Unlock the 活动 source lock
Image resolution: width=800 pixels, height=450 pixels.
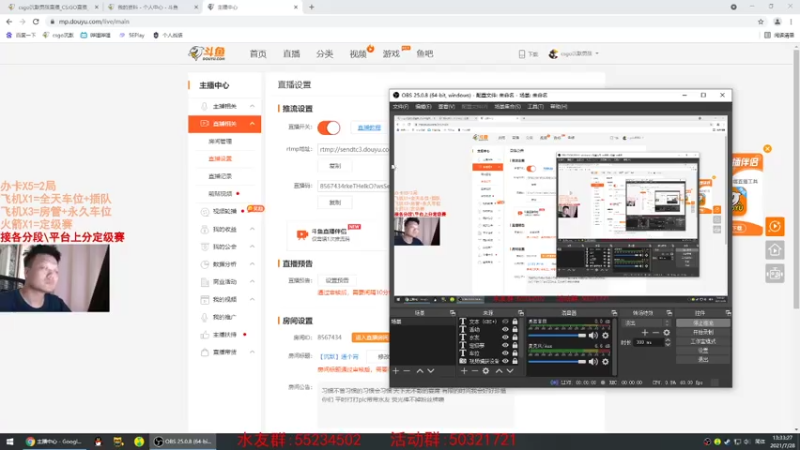tap(515, 330)
